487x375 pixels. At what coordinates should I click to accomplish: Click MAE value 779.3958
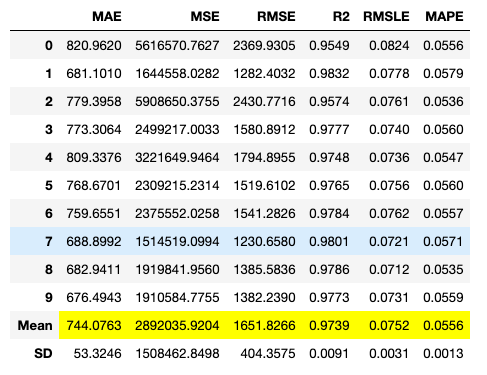click(94, 101)
